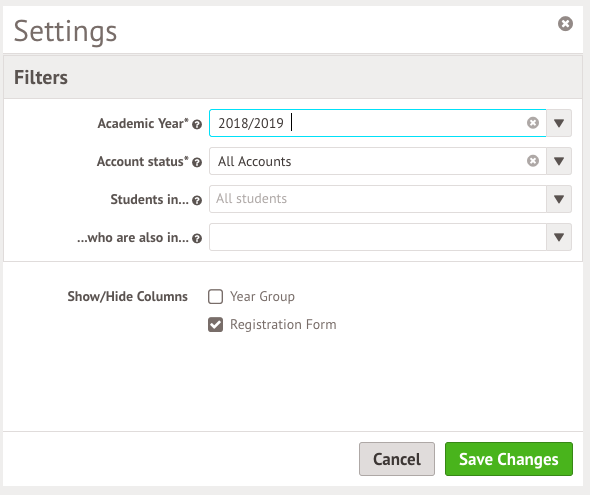The width and height of the screenshot is (590, 495).
Task: Click into the ...who are also in... field
Action: (x=378, y=237)
